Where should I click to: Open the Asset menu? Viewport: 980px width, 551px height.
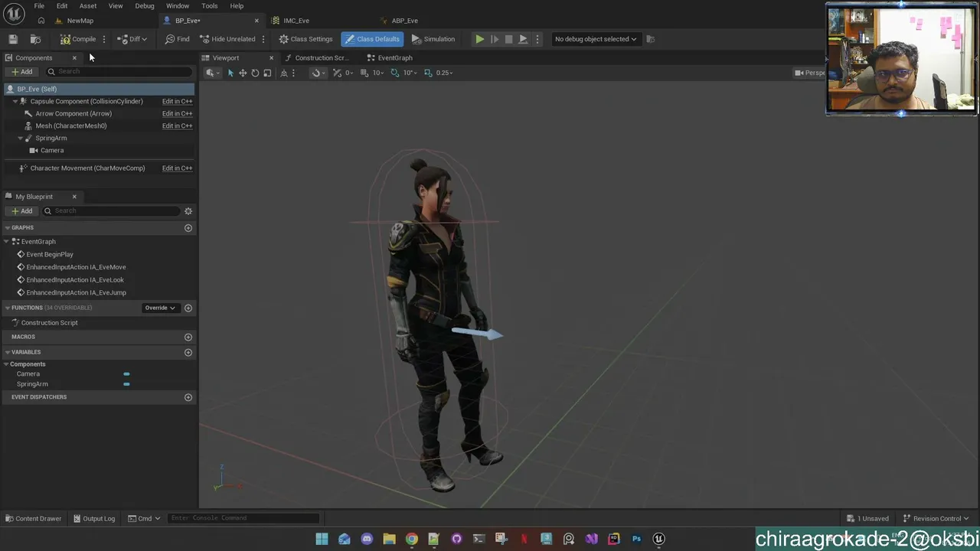click(88, 6)
